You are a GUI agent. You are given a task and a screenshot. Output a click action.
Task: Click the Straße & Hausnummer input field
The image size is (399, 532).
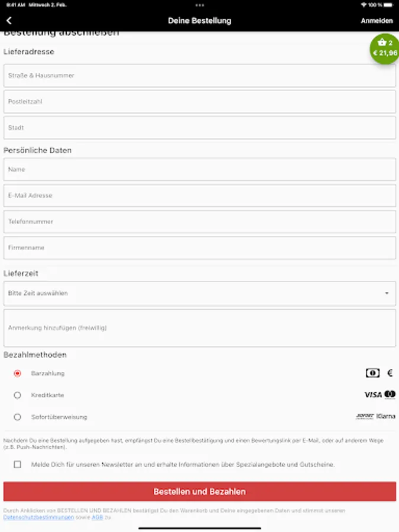(x=199, y=75)
